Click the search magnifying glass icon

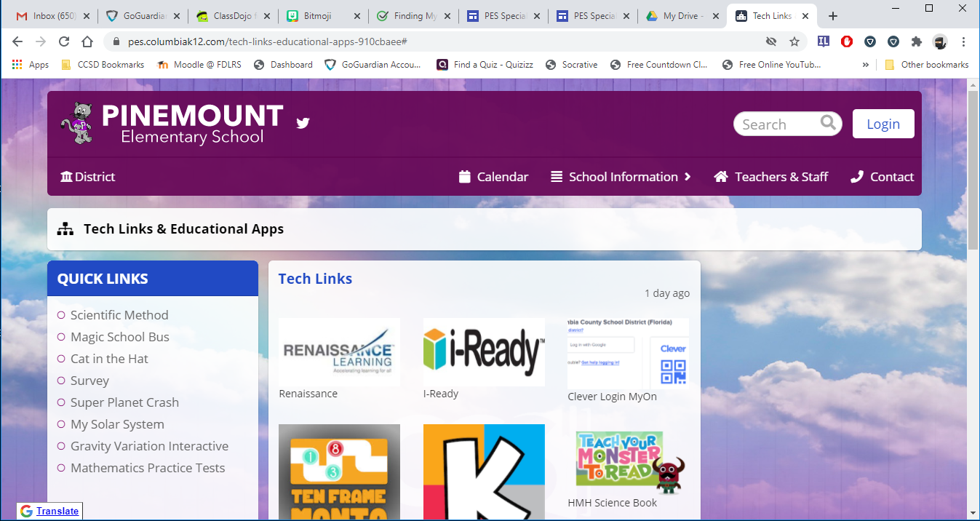click(x=828, y=123)
